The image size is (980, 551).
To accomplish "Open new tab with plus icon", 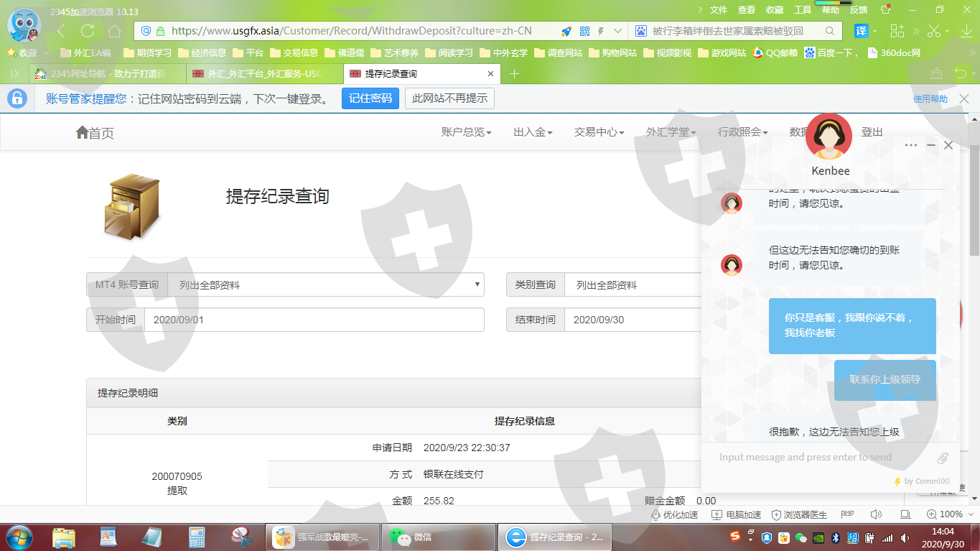I will tap(514, 74).
